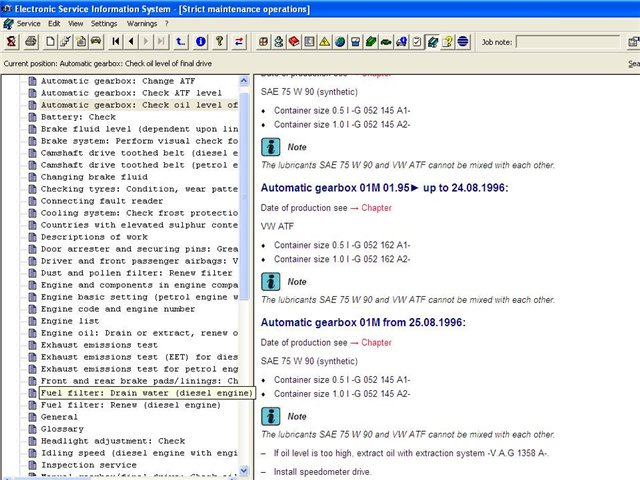Viewport: 640px width, 480px height.
Task: Click the clipboard checklist toolbar icon
Action: click(x=417, y=42)
